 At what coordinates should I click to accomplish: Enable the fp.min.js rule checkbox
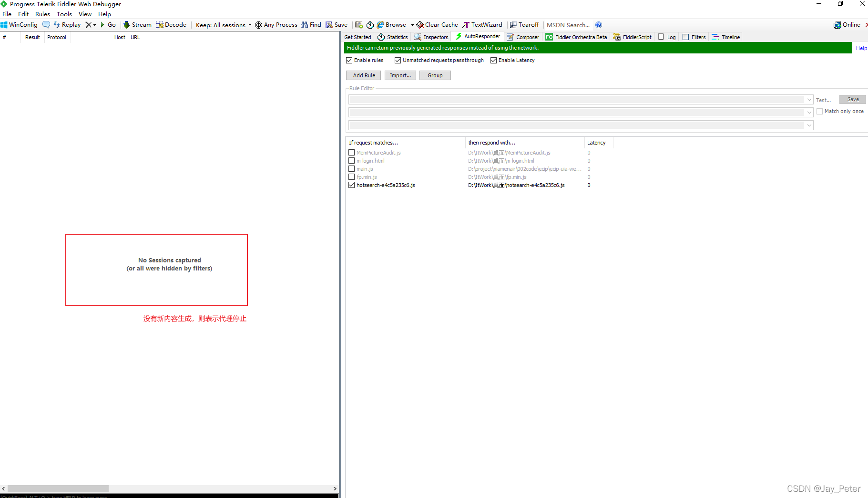351,177
